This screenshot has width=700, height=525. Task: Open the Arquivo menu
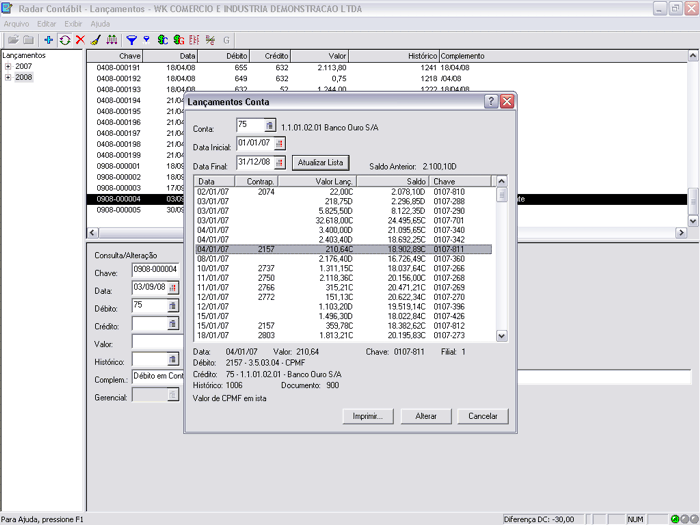pos(16,22)
